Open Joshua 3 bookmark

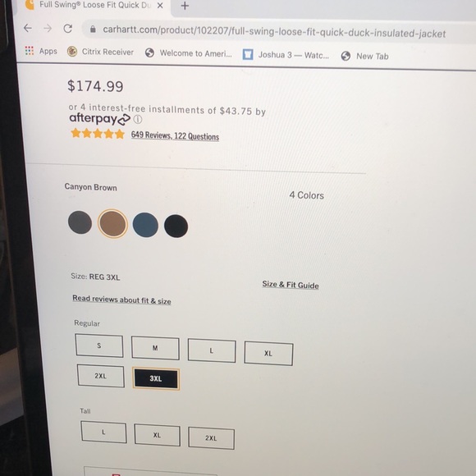pos(286,55)
